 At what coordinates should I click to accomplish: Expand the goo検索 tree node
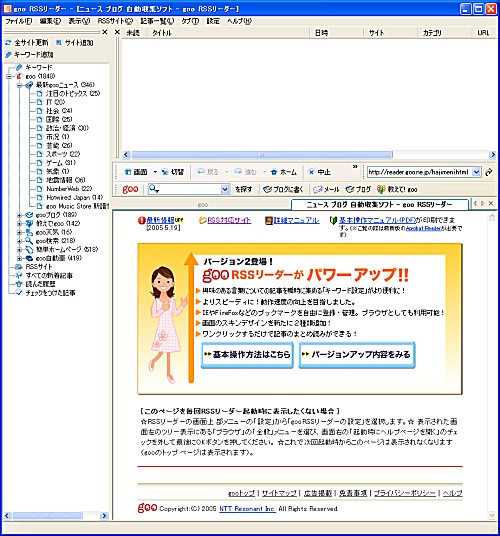tap(19, 241)
